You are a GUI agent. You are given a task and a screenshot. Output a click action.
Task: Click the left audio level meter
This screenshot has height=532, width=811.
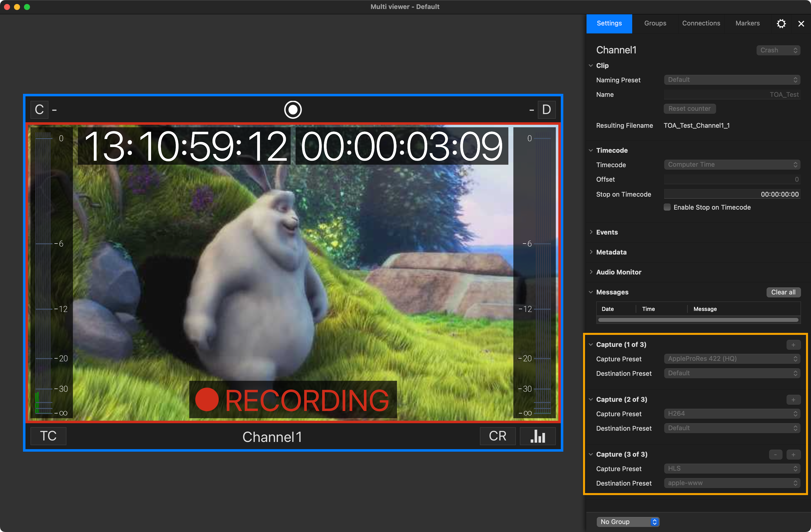(51, 272)
